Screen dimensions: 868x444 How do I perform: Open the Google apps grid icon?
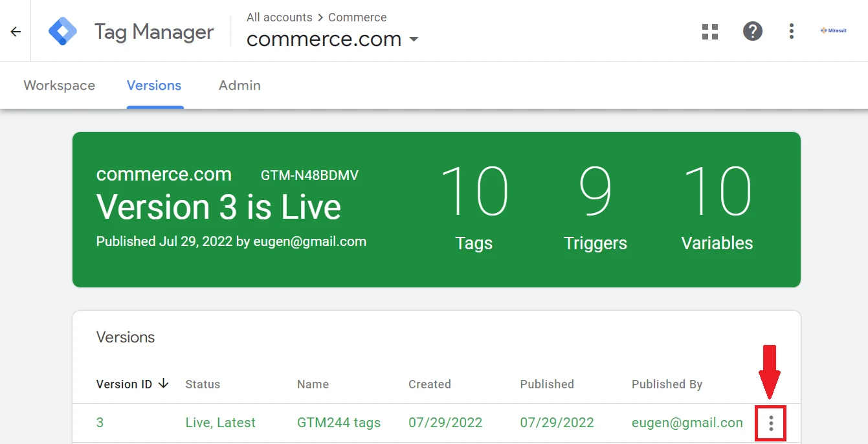pyautogui.click(x=710, y=32)
